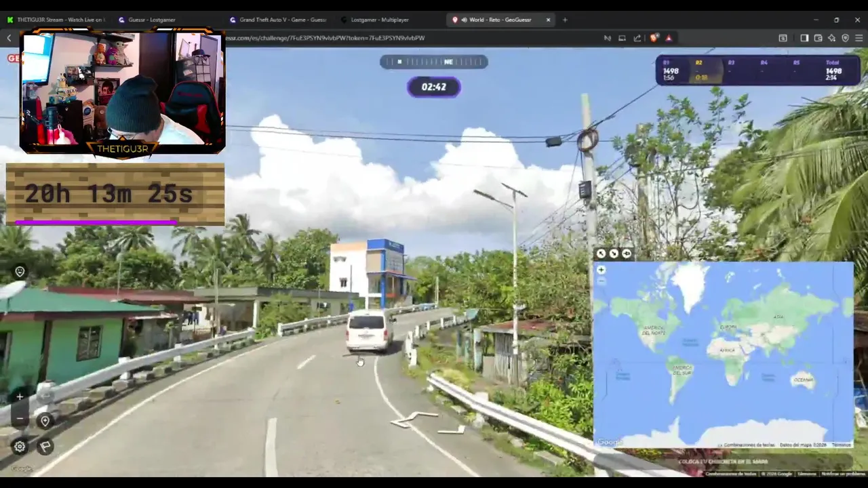The height and width of the screenshot is (488, 868).
Task: Click the browser back arrow
Action: (9, 38)
